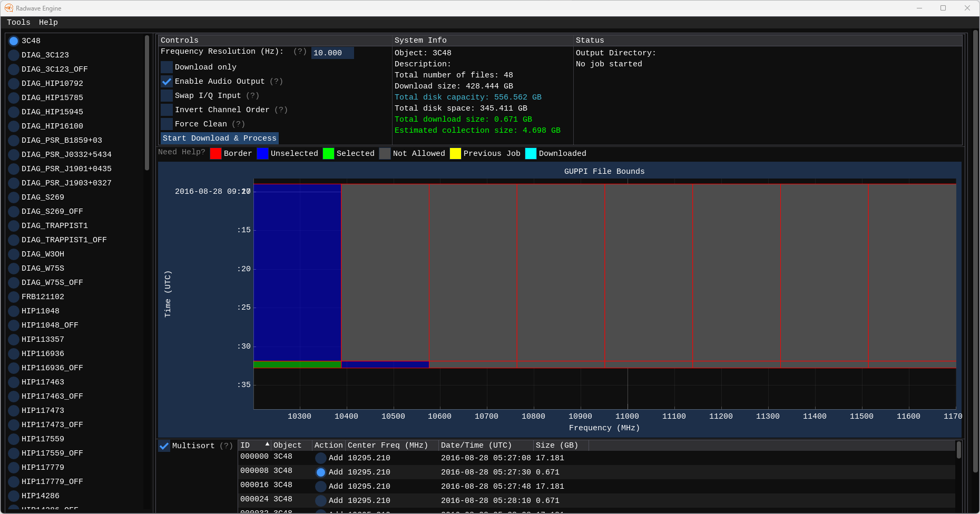Select the DIAG_3C123 radio button
Viewport: 980px width, 514px height.
click(x=14, y=55)
